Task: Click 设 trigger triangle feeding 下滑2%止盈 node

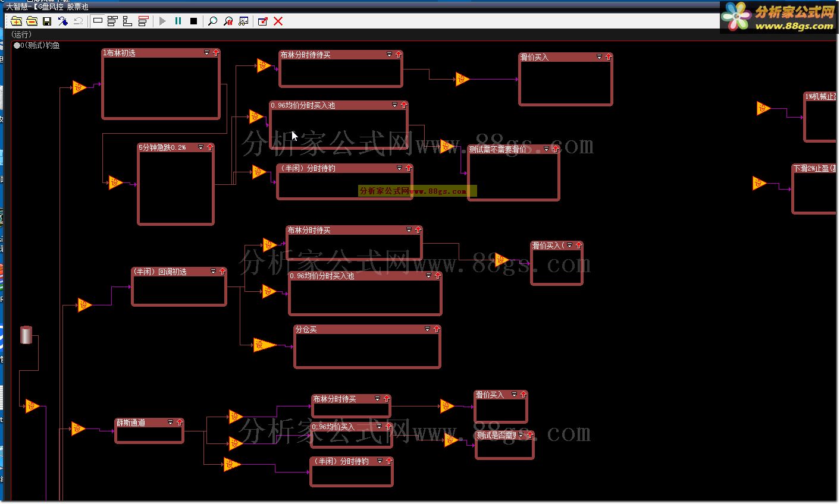Action: (x=758, y=183)
